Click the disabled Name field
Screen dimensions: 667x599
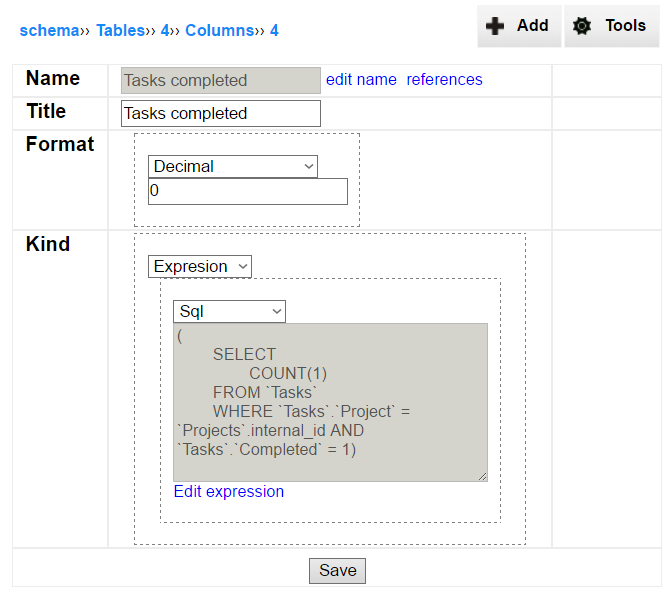[x=221, y=80]
